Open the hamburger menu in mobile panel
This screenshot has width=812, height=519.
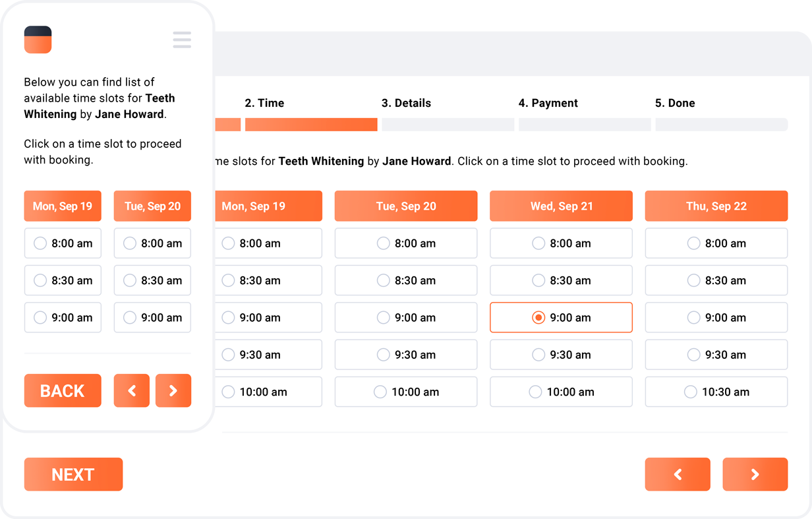182,40
